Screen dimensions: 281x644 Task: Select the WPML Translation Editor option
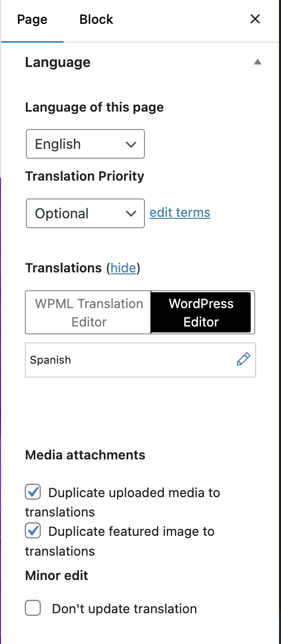(88, 313)
